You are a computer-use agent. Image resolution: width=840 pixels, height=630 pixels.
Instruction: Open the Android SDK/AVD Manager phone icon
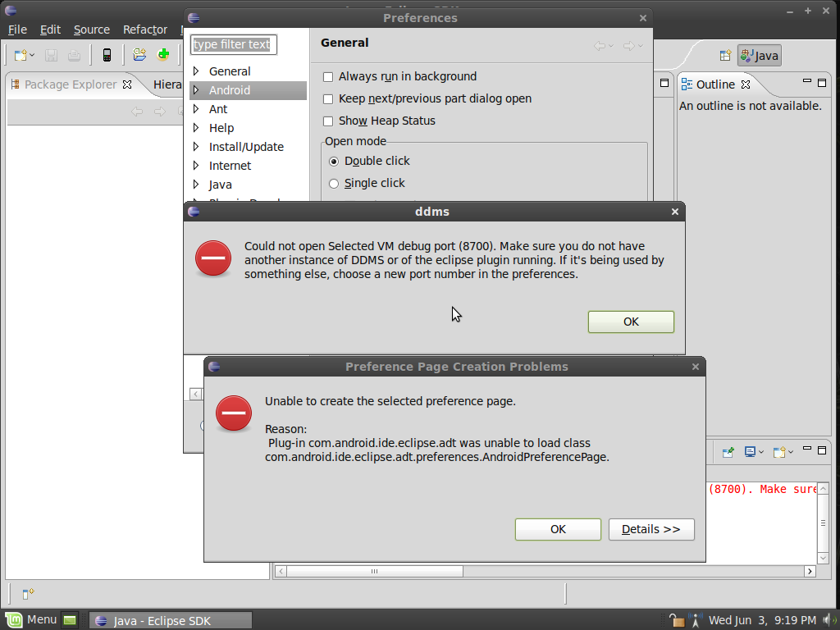[x=107, y=55]
